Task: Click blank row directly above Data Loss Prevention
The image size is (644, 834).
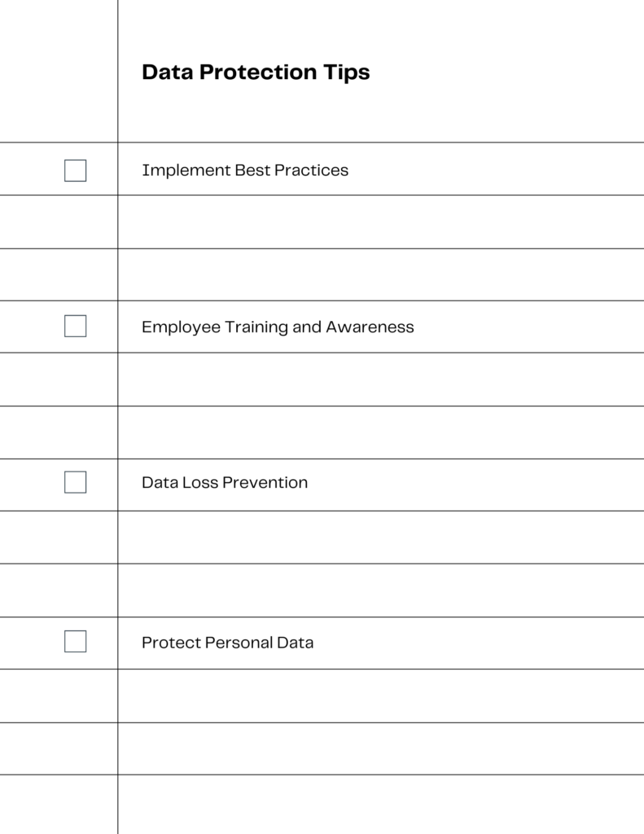Action: click(381, 432)
